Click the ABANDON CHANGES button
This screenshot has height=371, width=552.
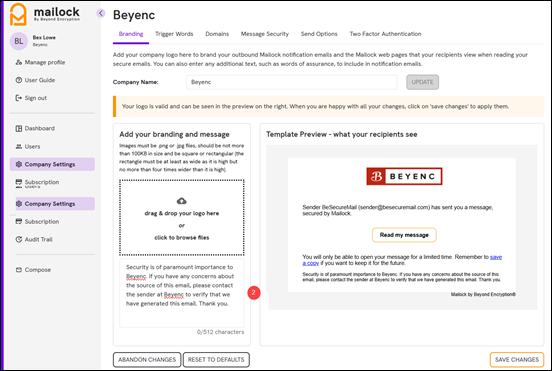tap(147, 360)
